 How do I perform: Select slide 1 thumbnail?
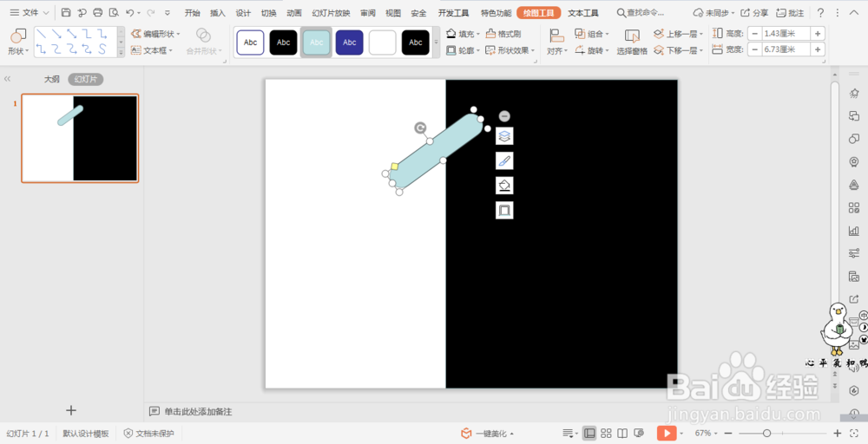coord(80,138)
